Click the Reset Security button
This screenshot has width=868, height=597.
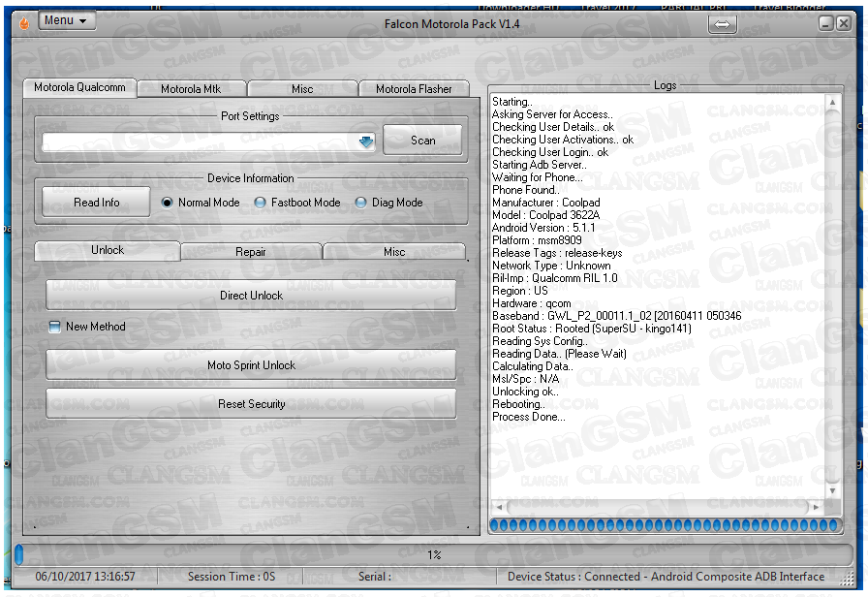[x=251, y=404]
